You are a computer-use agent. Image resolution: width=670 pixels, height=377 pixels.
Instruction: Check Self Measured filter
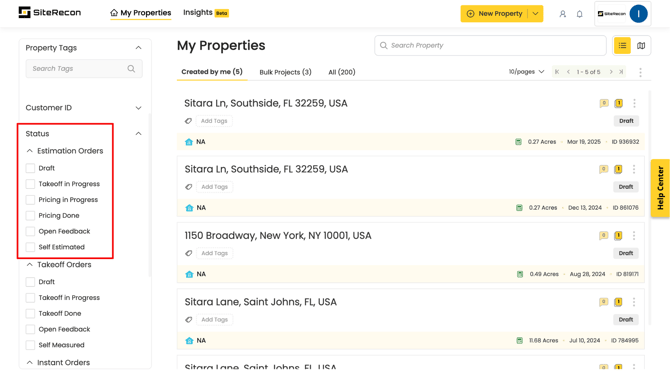pyautogui.click(x=30, y=345)
